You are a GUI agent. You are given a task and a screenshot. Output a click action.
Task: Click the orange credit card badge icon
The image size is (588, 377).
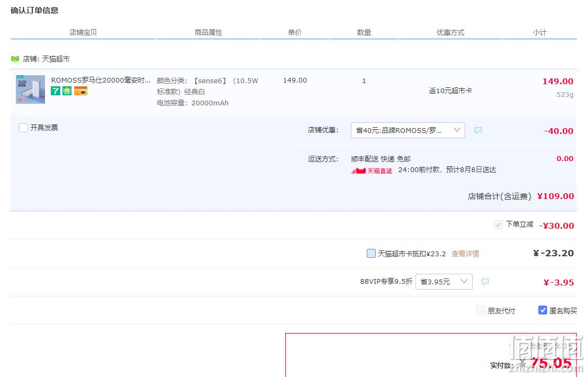[x=80, y=91]
